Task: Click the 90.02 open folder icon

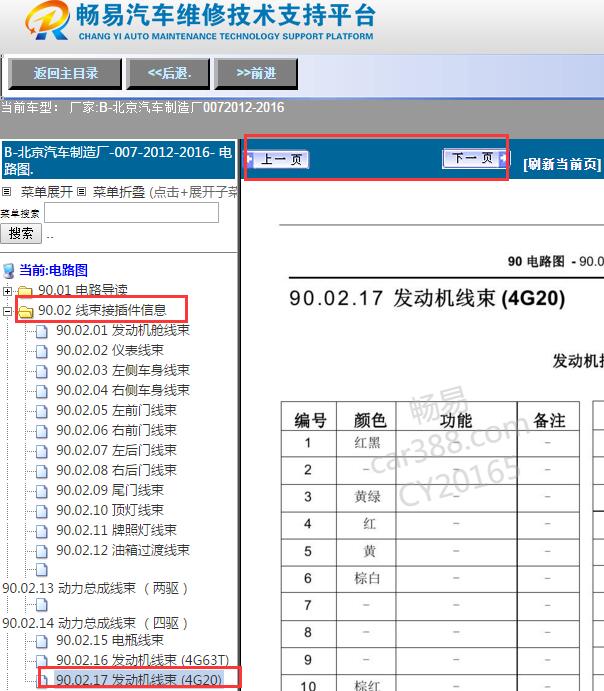Action: click(x=26, y=311)
